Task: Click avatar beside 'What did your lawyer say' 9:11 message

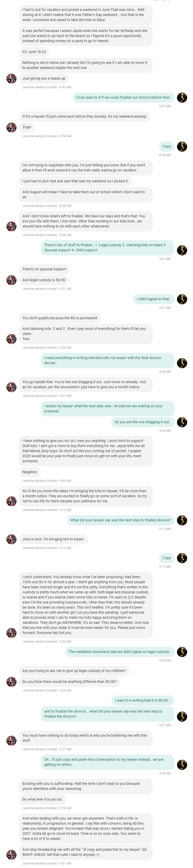Action: click(x=182, y=520)
